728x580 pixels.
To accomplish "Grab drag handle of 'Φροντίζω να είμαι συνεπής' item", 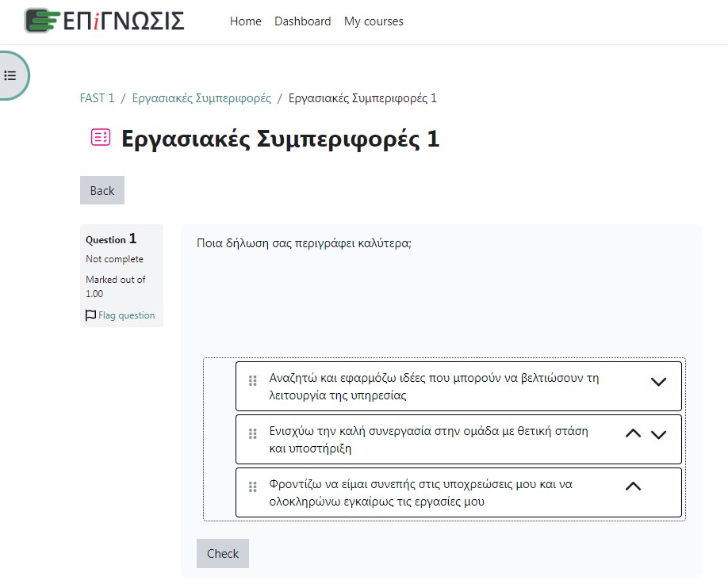I will pos(252,487).
